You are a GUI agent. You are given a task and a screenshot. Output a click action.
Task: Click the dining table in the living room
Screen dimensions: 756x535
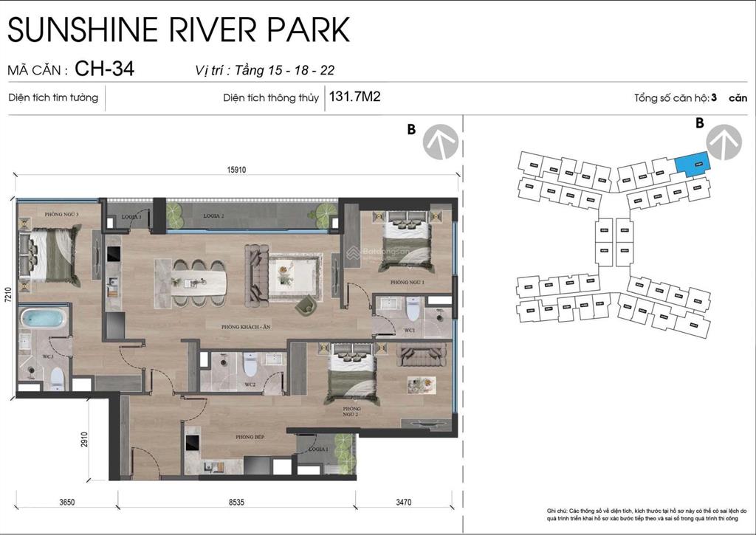199,283
